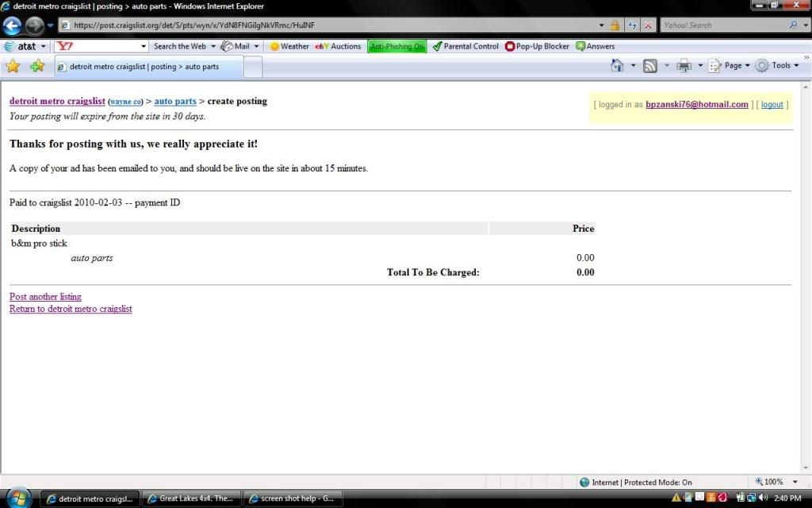This screenshot has height=508, width=812.
Task: Open the Tools dropdown menu
Action: [x=778, y=66]
